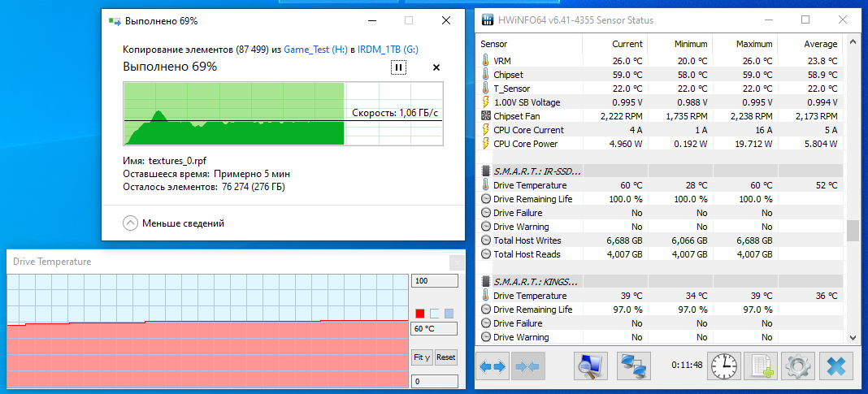Pick the darker blue graph color swatch
Viewport: 868px width, 394px height.
(449, 314)
